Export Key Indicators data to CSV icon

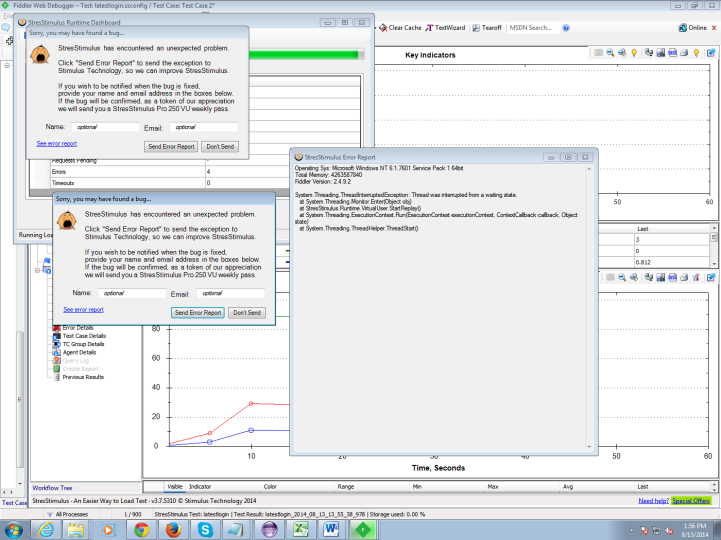coord(672,53)
